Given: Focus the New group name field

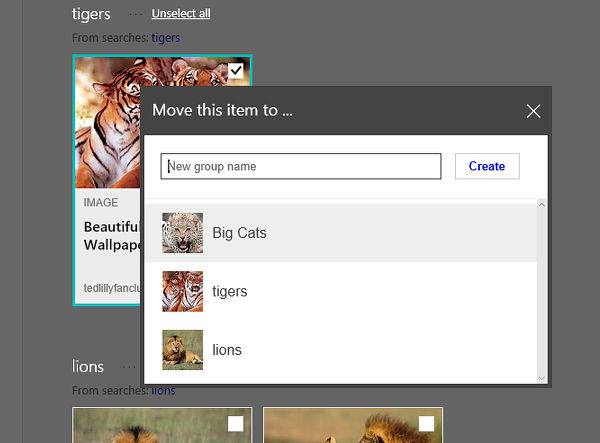Looking at the screenshot, I should [301, 166].
